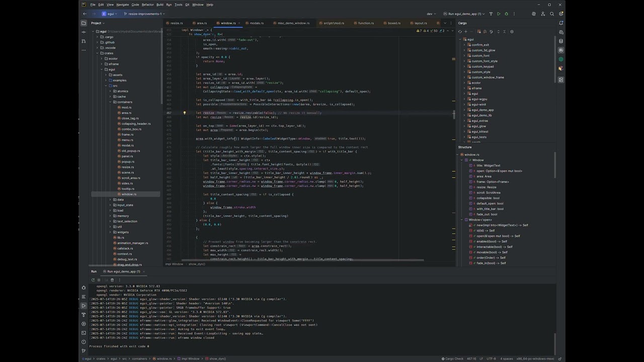Attach Cargo project with plus icon

tap(466, 32)
